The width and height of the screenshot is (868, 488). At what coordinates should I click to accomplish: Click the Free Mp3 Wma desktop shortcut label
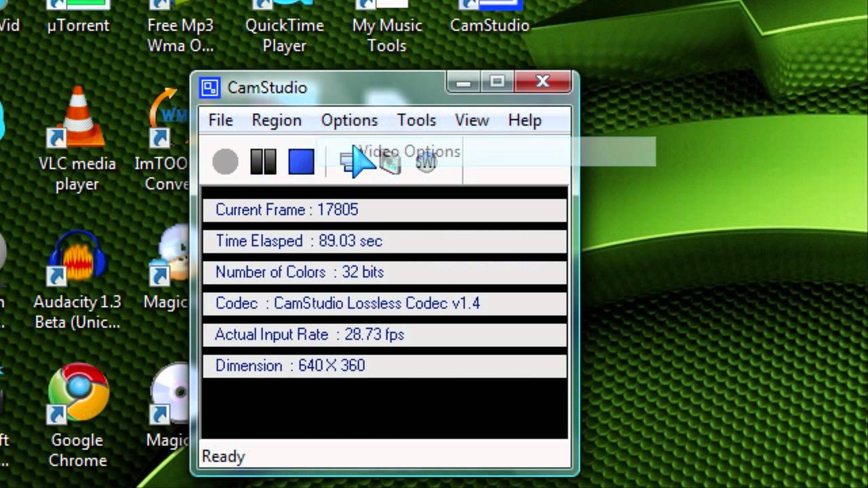180,35
